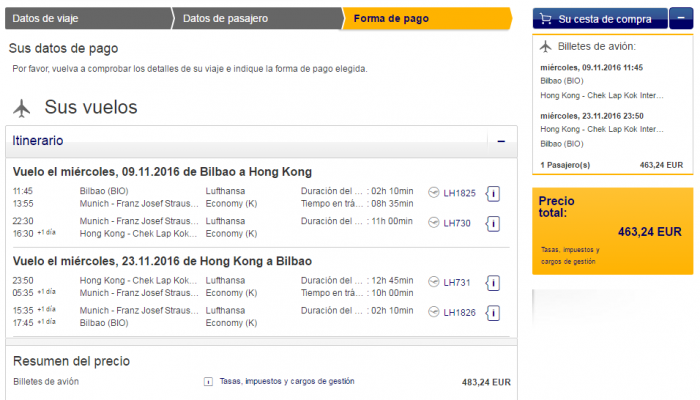Click the shopping cart icon in basket header
Screen dimensions: 700x400
pos(546,19)
